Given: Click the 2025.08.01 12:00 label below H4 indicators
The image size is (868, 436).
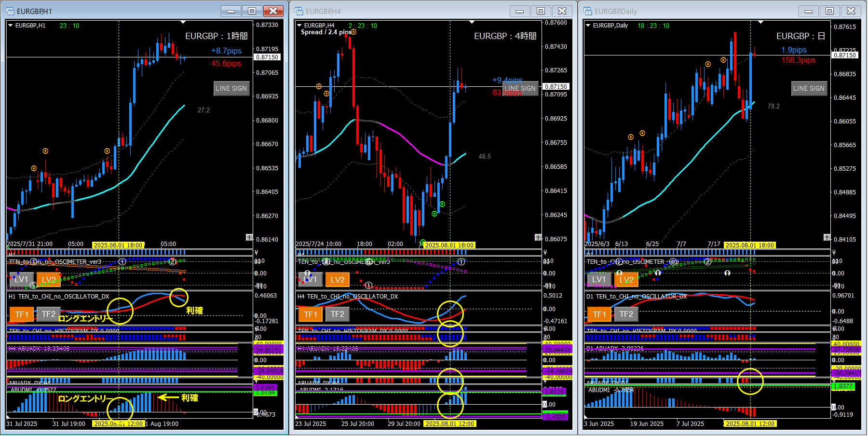Looking at the screenshot, I should (450, 423).
